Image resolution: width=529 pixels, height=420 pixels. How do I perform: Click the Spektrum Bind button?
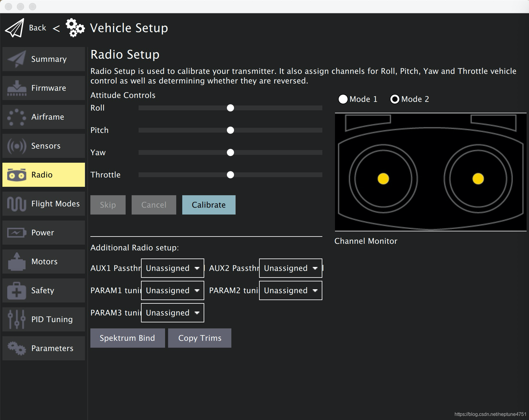[x=127, y=338]
